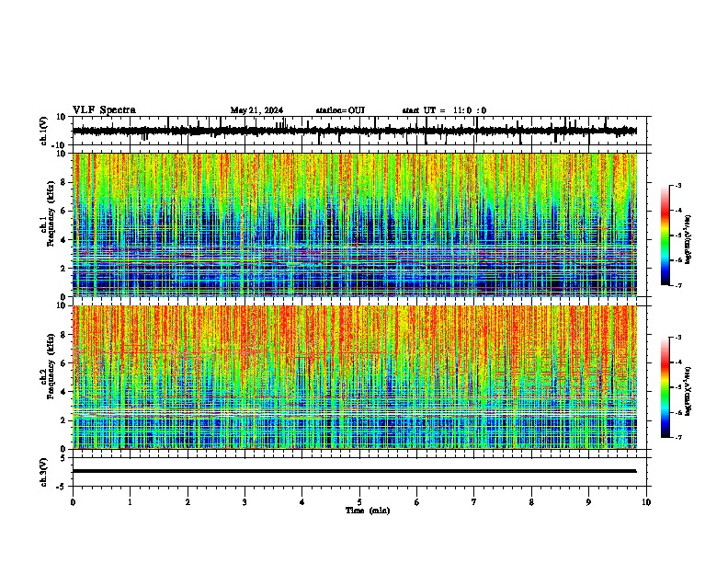Click the 6 kHz tick label on ch.1 axis
This screenshot has width=728, height=563.
(x=64, y=212)
